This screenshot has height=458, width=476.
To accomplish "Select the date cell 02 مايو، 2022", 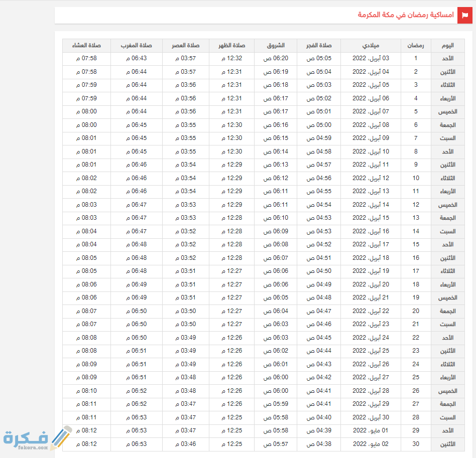I will (x=371, y=444).
